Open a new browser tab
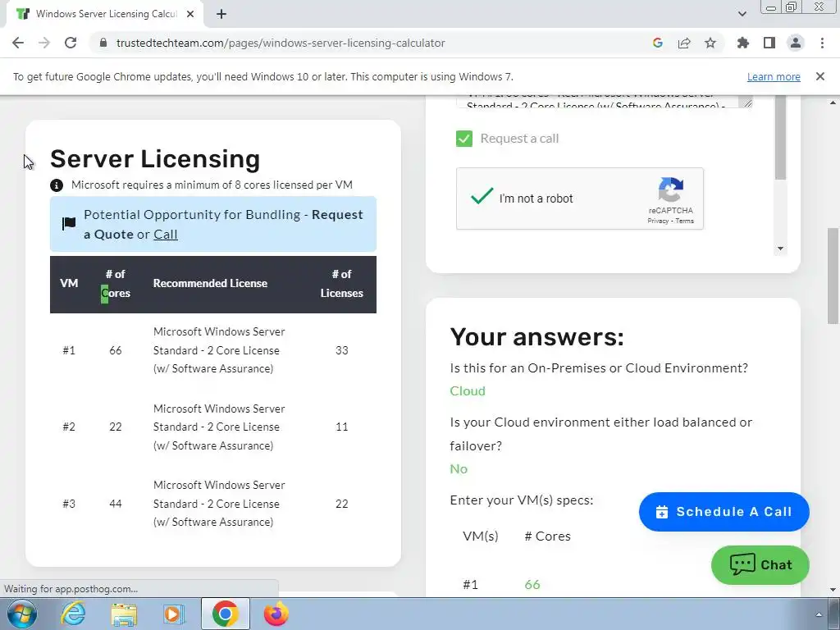The image size is (840, 630). (221, 14)
